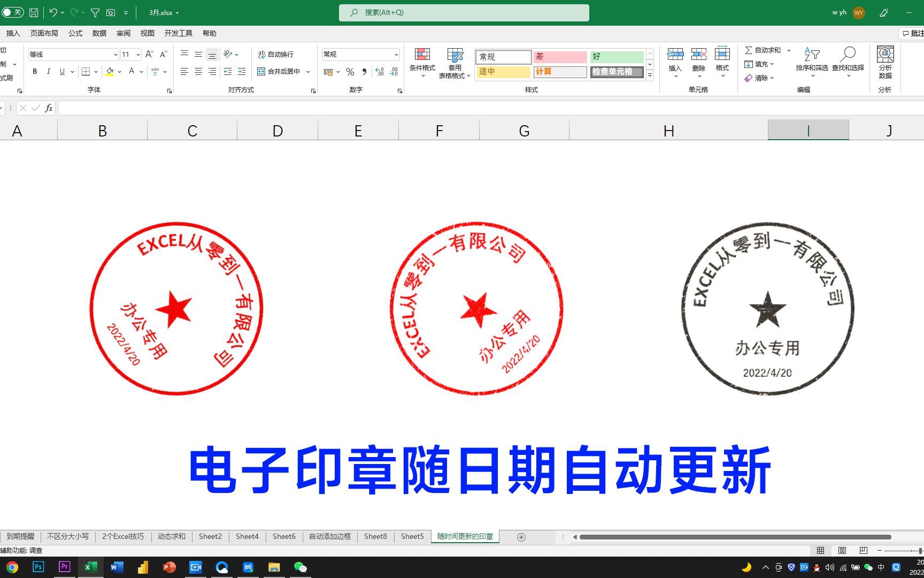
Task: Switch to the 公式 ribbon tab
Action: pyautogui.click(x=75, y=33)
